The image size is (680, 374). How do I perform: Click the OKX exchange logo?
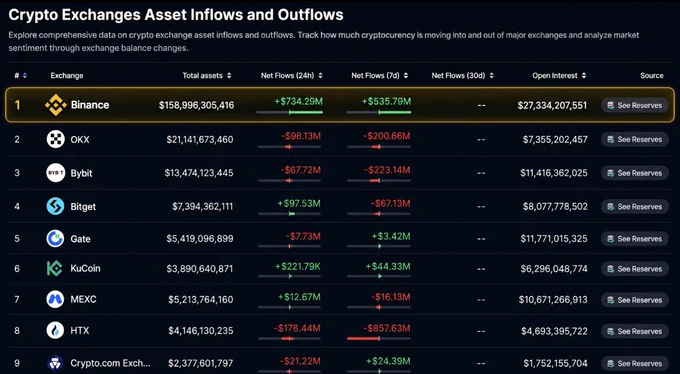[56, 139]
